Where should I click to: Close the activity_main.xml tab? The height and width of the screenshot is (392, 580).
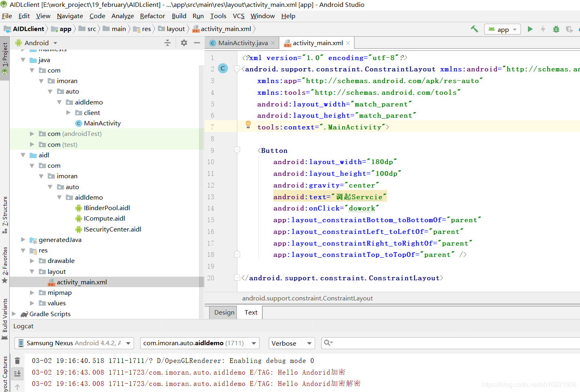click(348, 43)
